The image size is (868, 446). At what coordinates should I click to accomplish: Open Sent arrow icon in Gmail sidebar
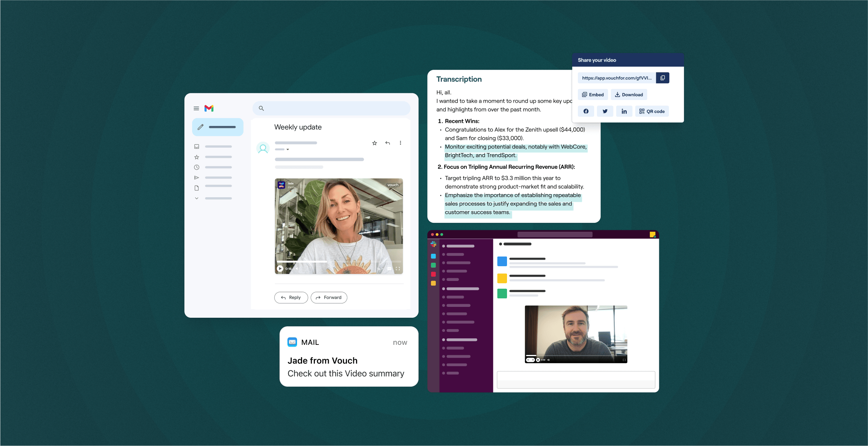(197, 177)
